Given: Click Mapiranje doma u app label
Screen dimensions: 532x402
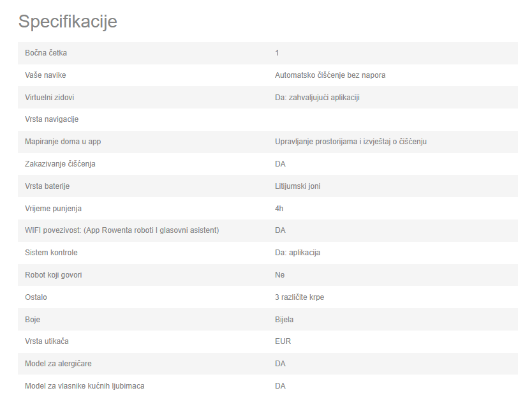Looking at the screenshot, I should 63,142.
